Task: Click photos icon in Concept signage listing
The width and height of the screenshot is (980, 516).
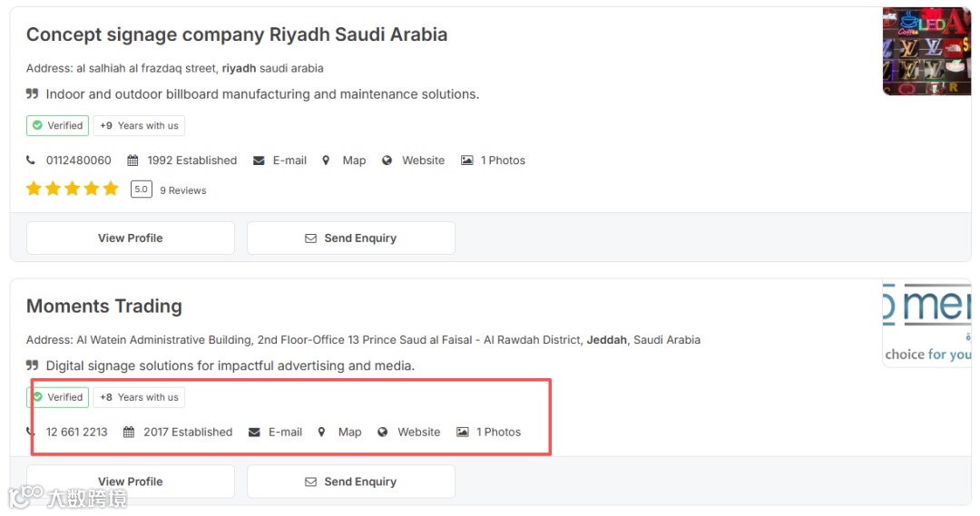Action: [x=466, y=161]
